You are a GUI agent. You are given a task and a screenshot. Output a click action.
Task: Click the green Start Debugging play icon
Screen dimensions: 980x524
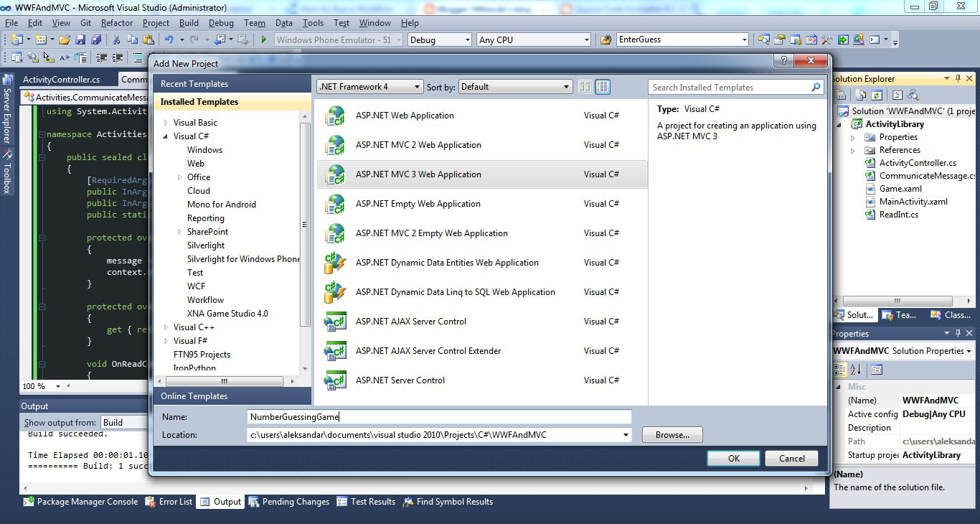coord(264,39)
